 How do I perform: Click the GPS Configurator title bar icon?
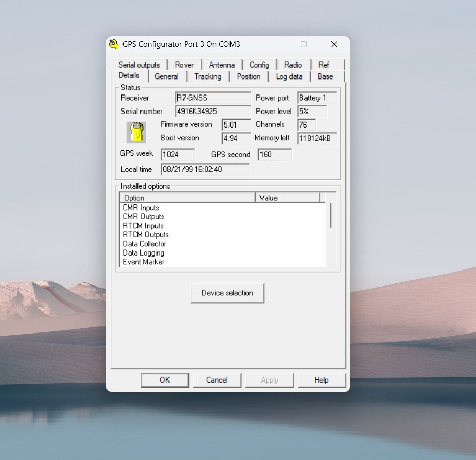point(114,44)
